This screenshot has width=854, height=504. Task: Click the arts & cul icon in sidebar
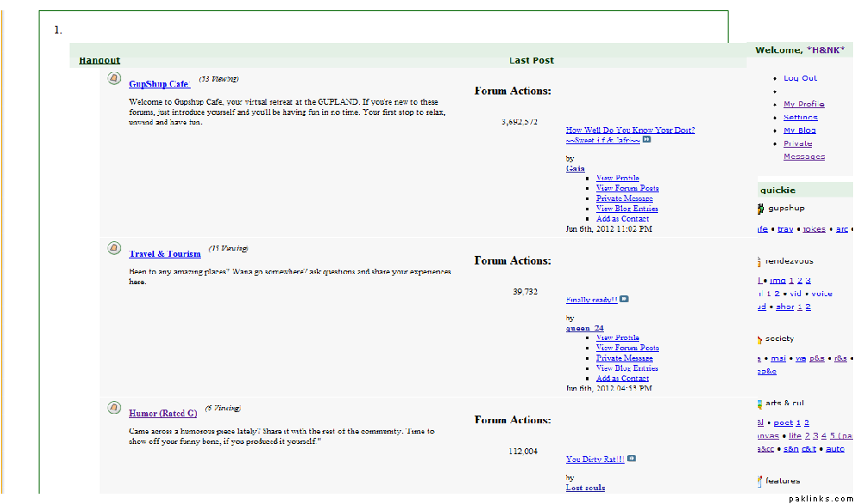point(760,403)
